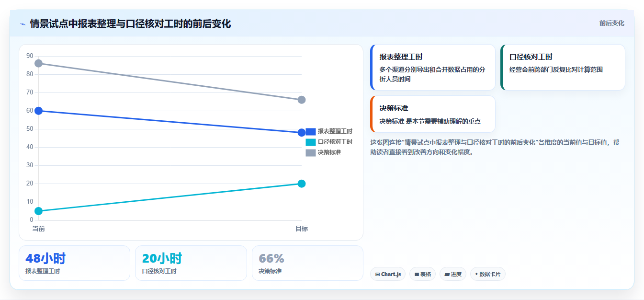Click legend label 报表整理工时
Screen dimensions: 644x300
[335, 131]
